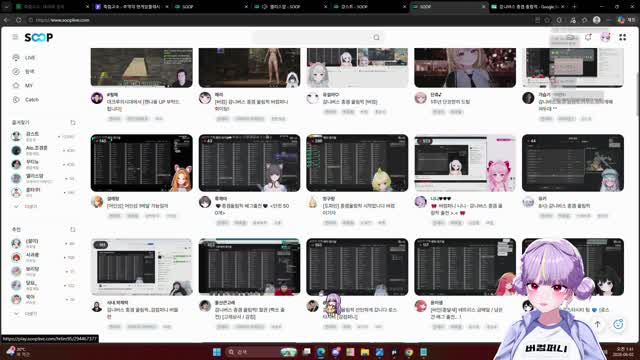640x360 pixels.
Task: Refresh the recommended list in the sidebar
Action: pyautogui.click(x=73, y=229)
